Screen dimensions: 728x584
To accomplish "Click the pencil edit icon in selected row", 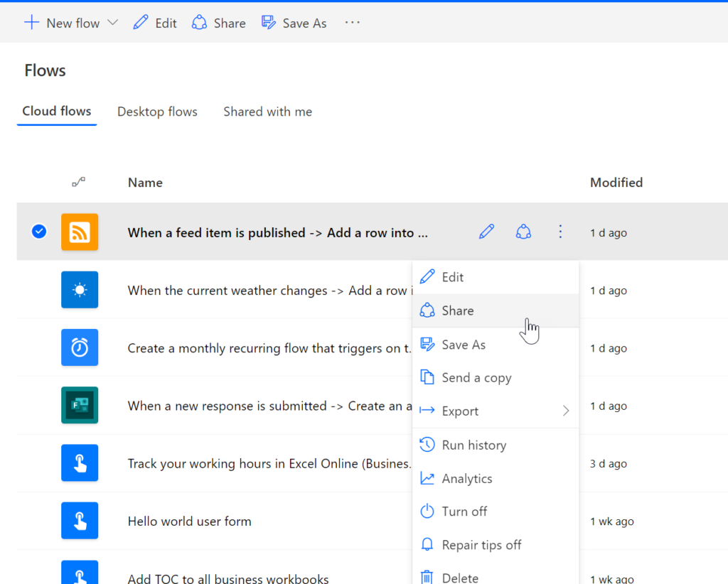I will click(486, 232).
